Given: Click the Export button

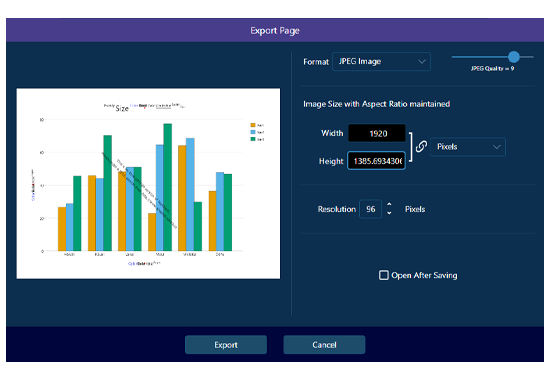Looking at the screenshot, I should tap(226, 345).
